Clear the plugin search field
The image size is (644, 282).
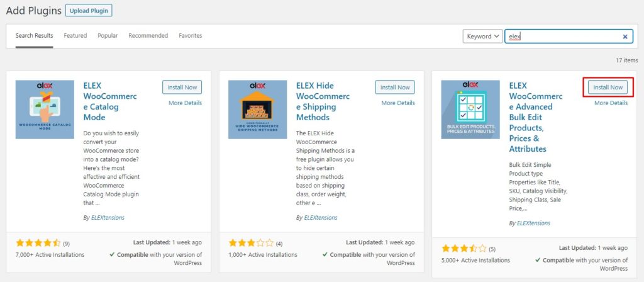click(x=625, y=37)
